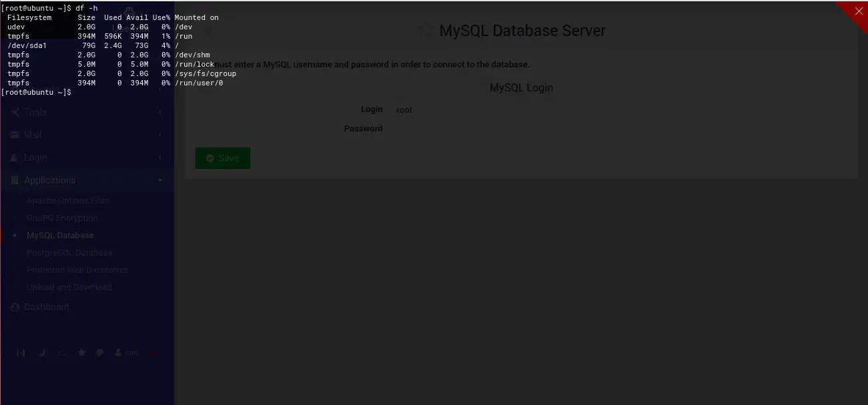
Task: Open favorites star icon in sidebar footer
Action: pyautogui.click(x=82, y=353)
